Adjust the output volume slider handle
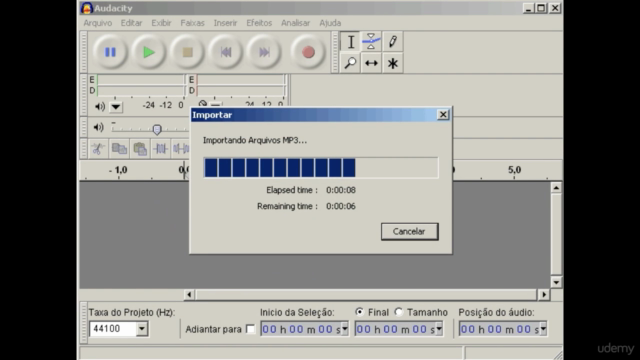640x360 pixels. tap(157, 129)
